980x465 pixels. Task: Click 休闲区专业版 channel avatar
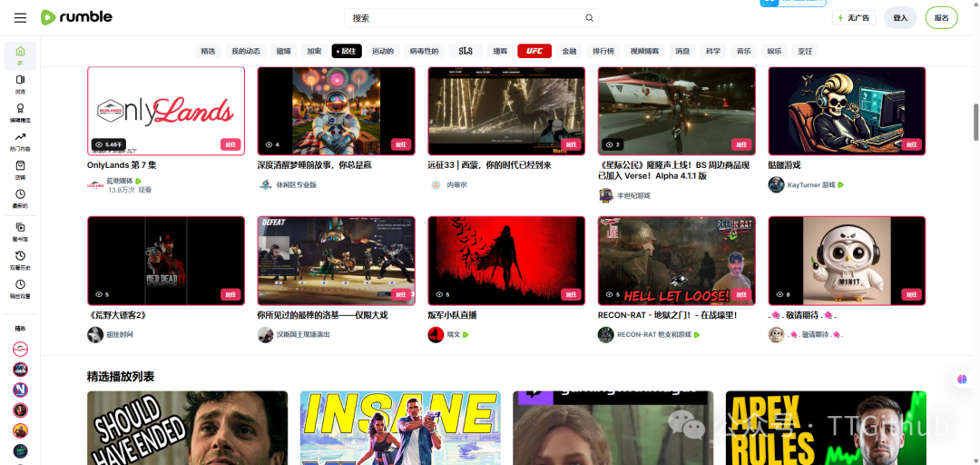click(x=265, y=184)
